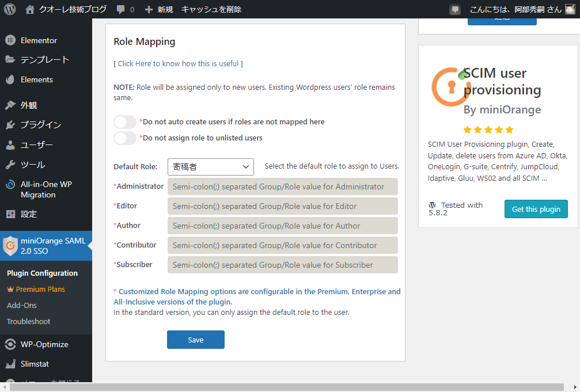Click the 'Get this plugin' button

click(536, 209)
